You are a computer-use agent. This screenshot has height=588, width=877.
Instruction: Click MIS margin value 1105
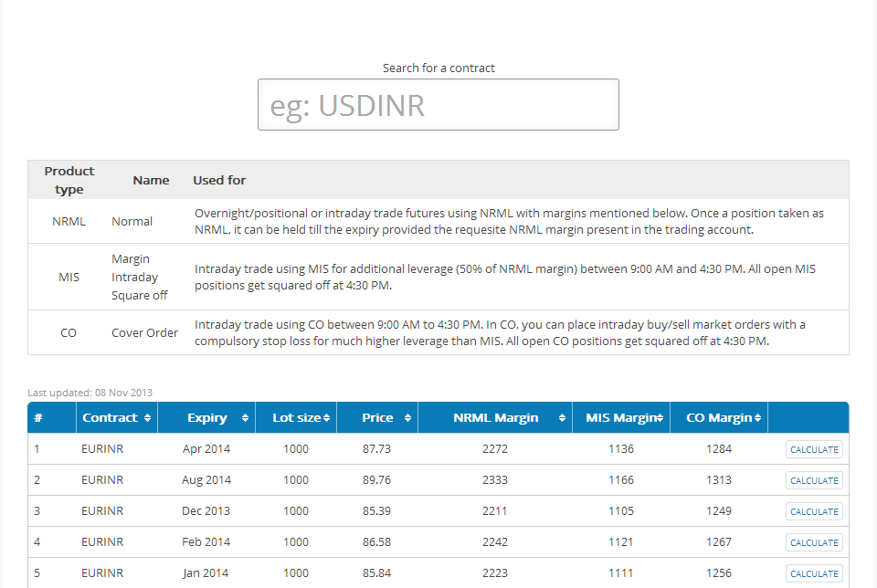(621, 511)
